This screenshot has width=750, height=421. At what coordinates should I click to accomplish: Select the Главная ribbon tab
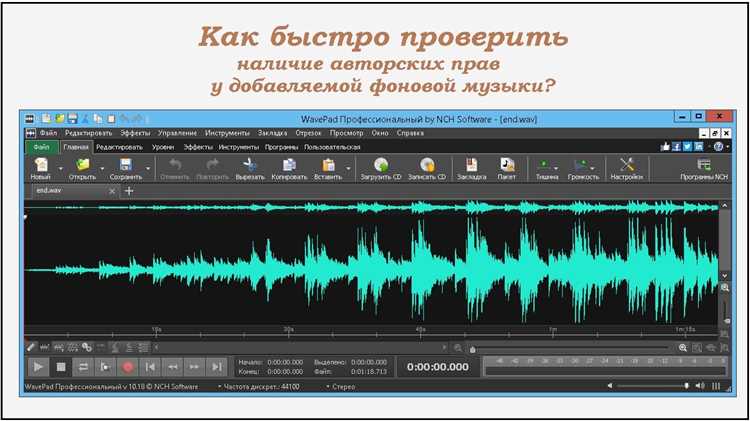click(x=76, y=147)
